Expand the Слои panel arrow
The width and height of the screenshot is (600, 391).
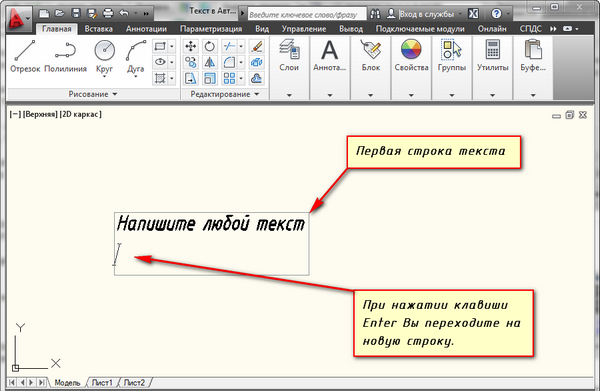289,95
